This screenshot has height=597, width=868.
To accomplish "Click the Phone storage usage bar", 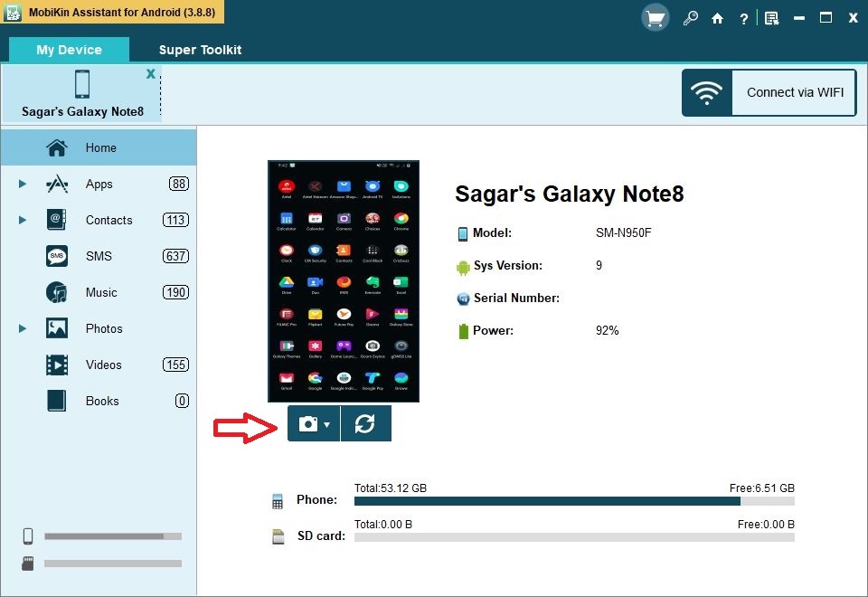I will (574, 501).
